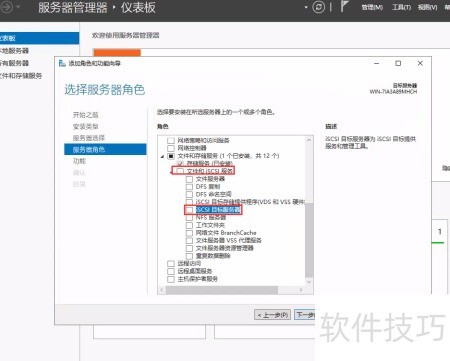Check the iSCSI 目标服务器 checkbox
450x361 pixels.
coord(189,210)
